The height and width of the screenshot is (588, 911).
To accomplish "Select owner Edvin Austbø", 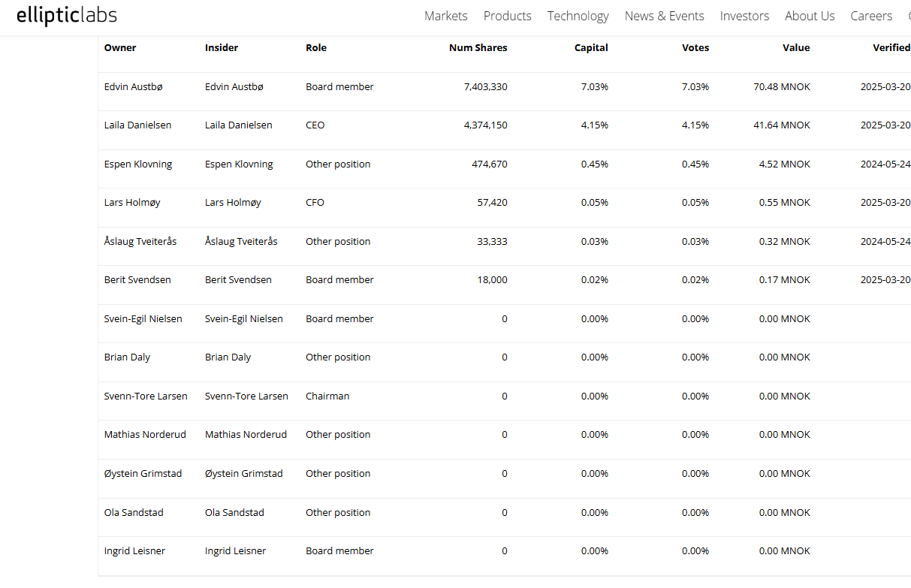I will click(x=134, y=86).
